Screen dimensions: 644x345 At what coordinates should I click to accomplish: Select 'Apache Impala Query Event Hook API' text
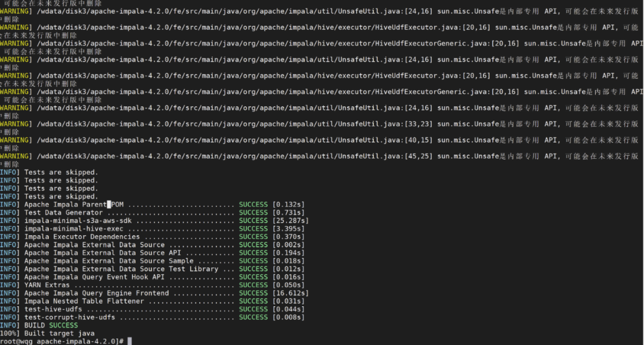pos(94,277)
